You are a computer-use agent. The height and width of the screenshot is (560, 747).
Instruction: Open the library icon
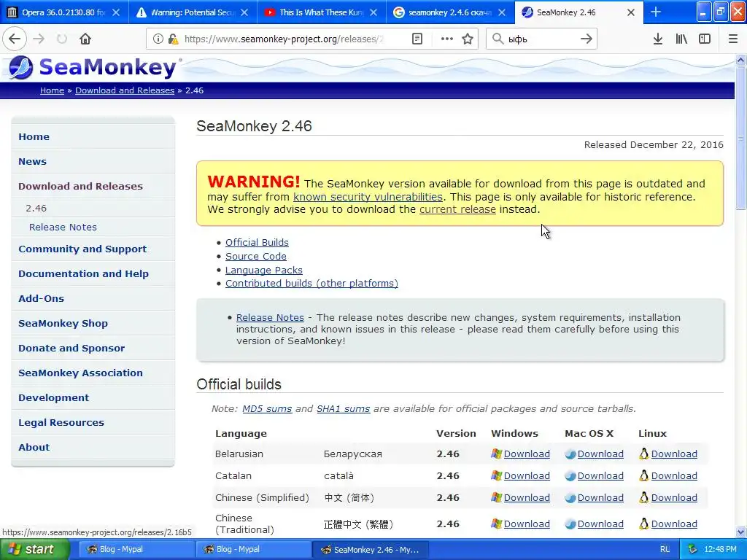681,39
